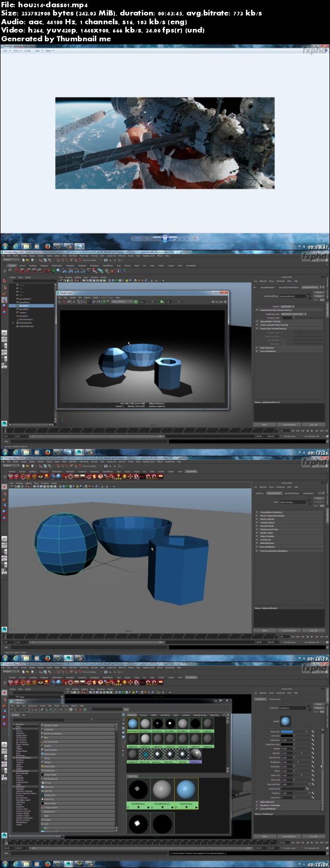
Task: Expand defaultLightSet in the Outliner
Action: [12, 323]
